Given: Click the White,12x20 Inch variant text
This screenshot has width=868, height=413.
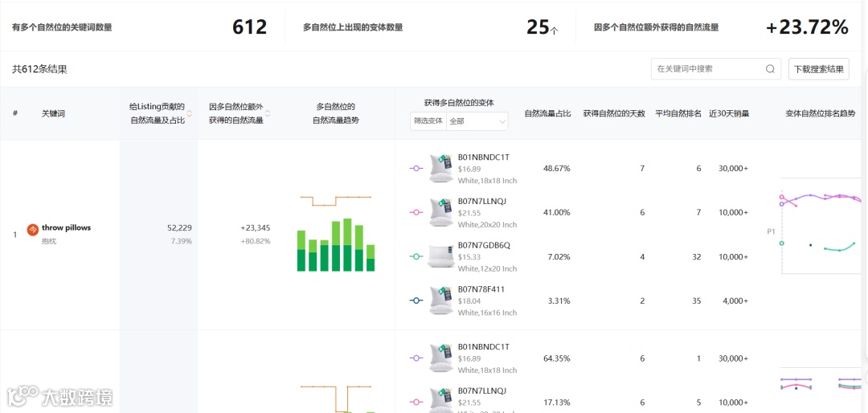Looking at the screenshot, I should pos(487,268).
